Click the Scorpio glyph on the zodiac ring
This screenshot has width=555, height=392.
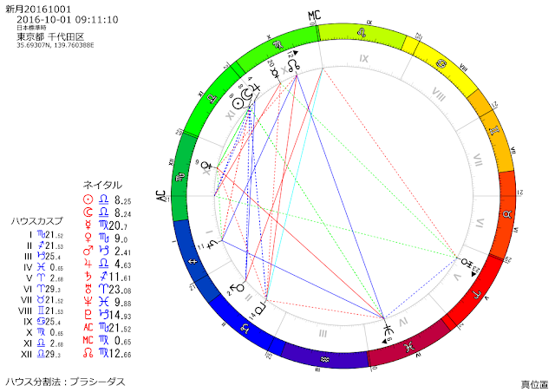tap(180, 178)
